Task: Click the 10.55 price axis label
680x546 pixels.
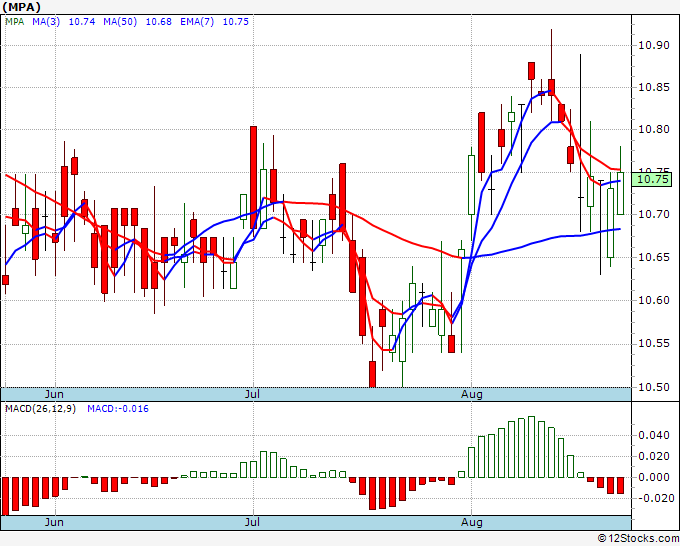Action: (654, 344)
